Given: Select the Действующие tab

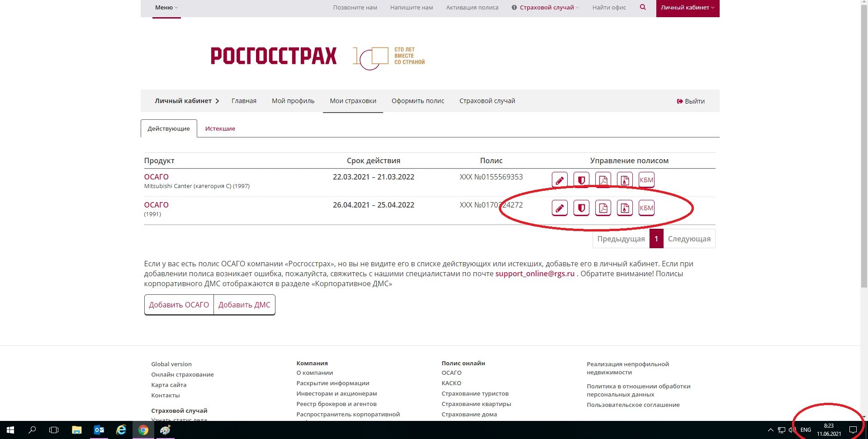Looking at the screenshot, I should click(169, 128).
